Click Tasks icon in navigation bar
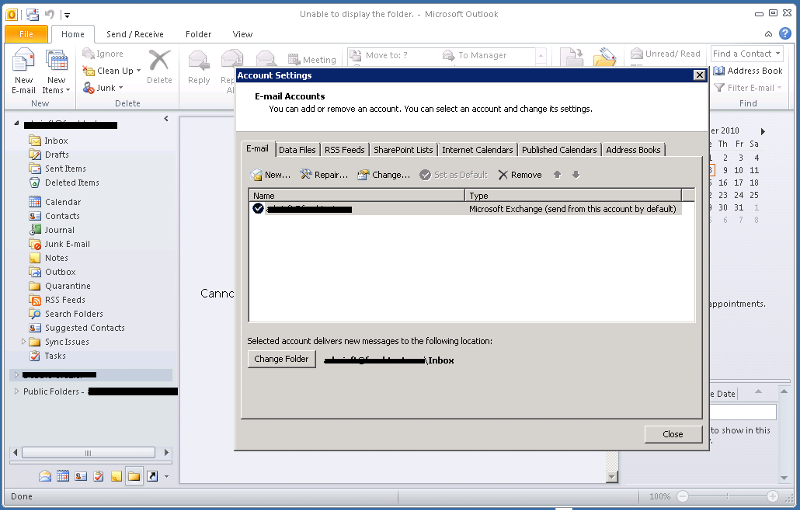 click(x=98, y=476)
